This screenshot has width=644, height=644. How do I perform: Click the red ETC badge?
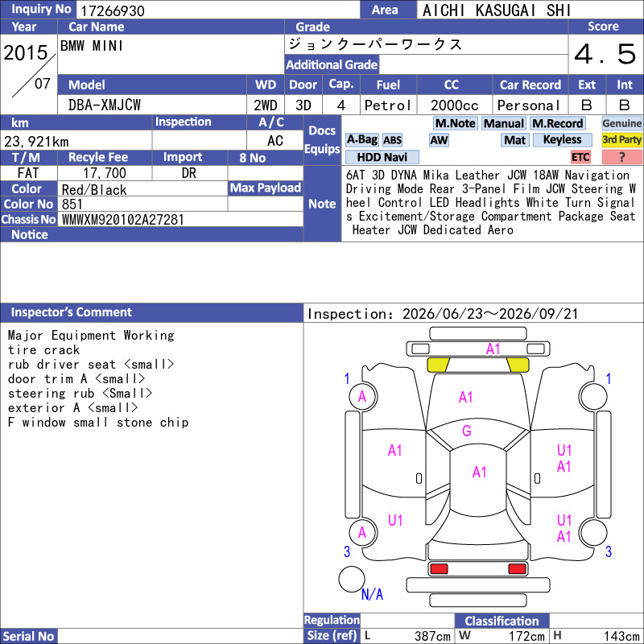(x=580, y=157)
